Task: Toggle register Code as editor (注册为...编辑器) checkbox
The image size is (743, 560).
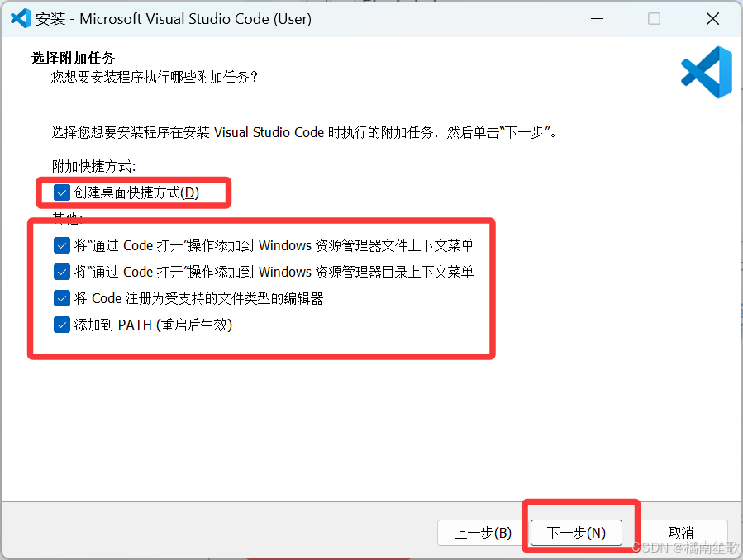Action: (62, 299)
